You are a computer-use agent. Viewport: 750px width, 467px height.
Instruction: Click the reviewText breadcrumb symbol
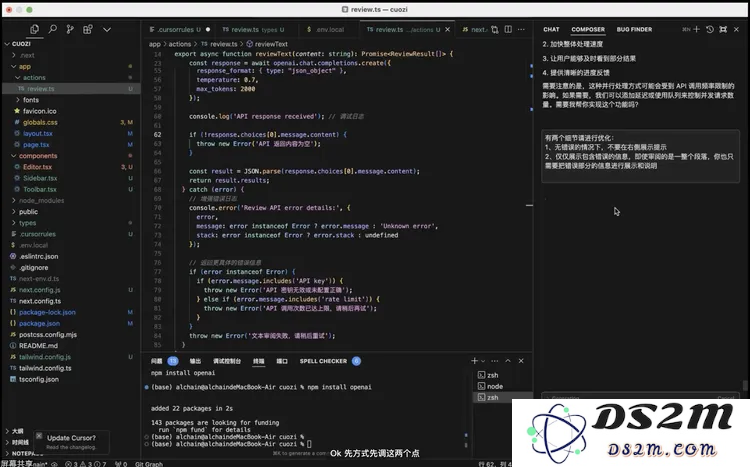pyautogui.click(x=271, y=44)
